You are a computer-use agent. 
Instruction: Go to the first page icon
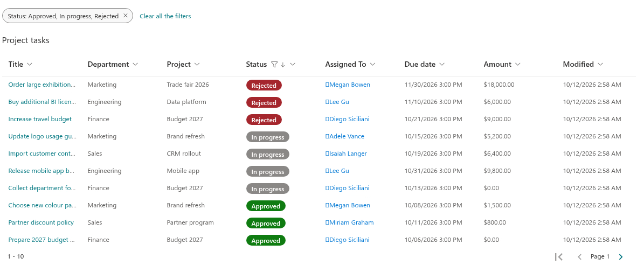(x=558, y=257)
